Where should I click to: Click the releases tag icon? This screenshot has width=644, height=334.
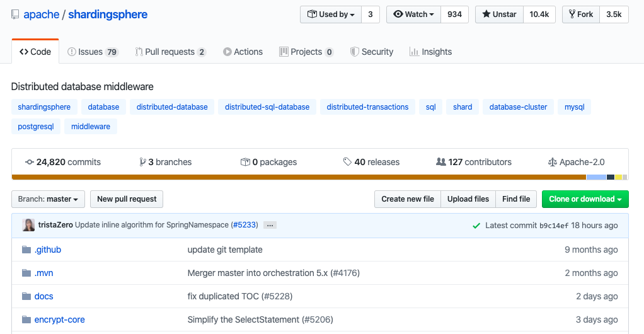347,162
